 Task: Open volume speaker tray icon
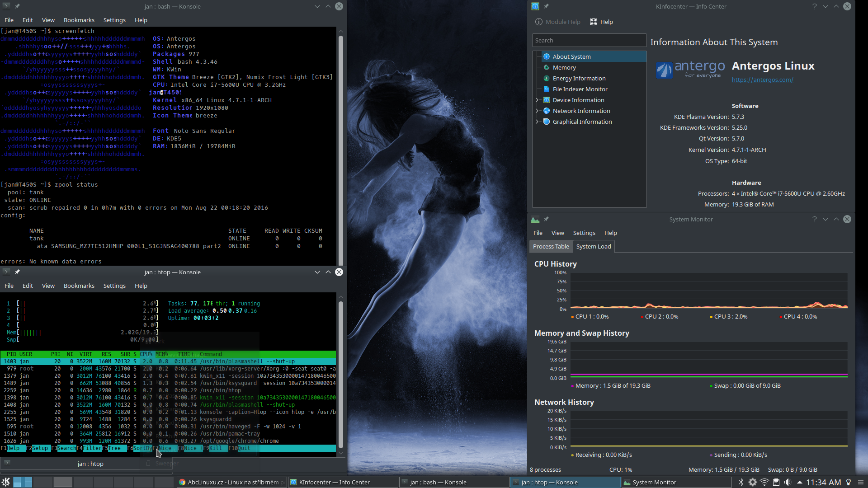click(x=788, y=482)
